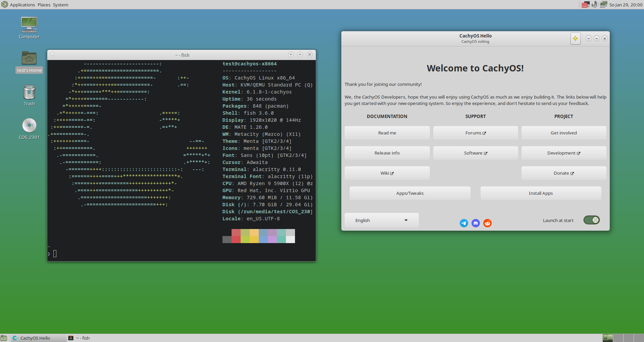Click the show desktop icon in the bottom panel

(4, 338)
